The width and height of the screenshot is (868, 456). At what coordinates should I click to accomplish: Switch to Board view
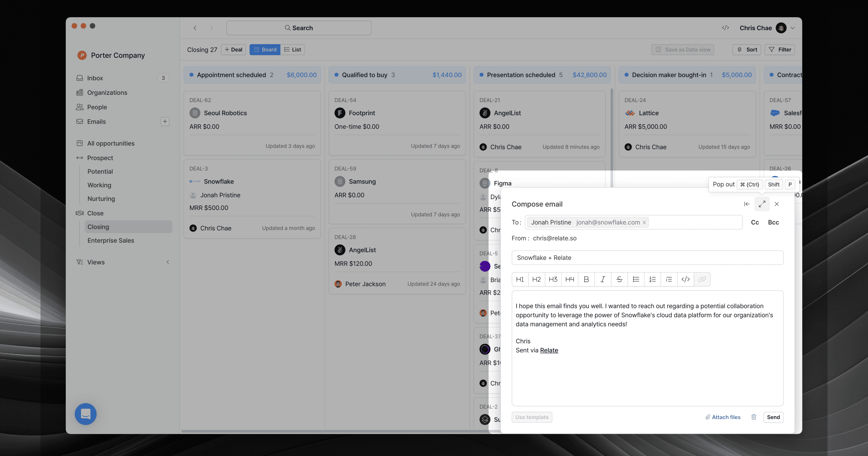pos(265,49)
